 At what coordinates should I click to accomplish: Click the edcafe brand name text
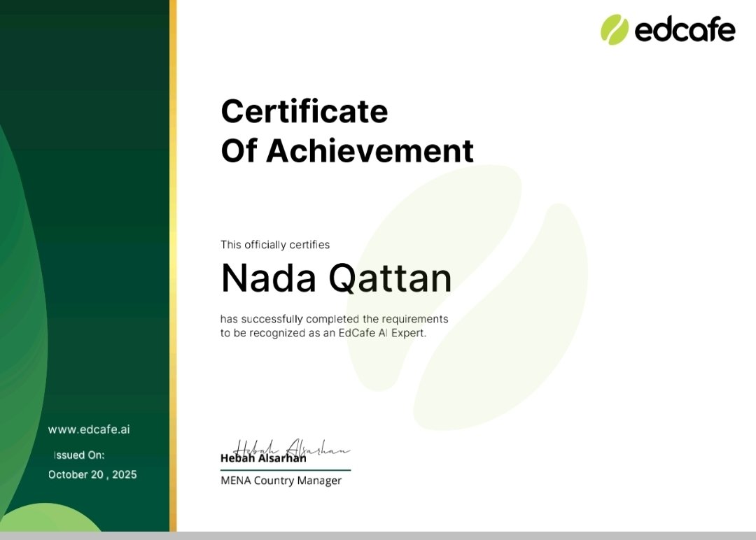(x=685, y=30)
